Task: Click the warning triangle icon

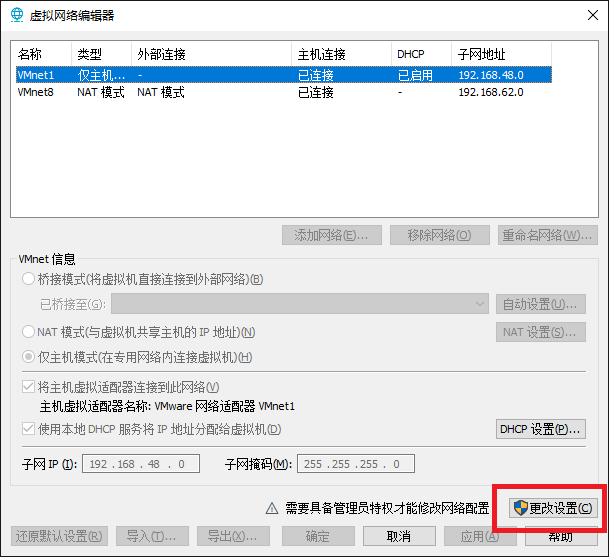Action: coord(272,508)
